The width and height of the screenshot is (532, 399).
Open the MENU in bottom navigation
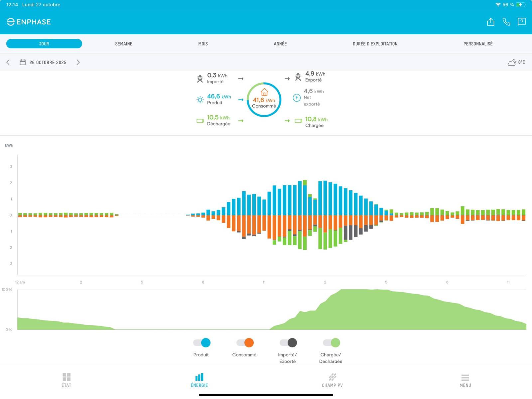pyautogui.click(x=465, y=380)
